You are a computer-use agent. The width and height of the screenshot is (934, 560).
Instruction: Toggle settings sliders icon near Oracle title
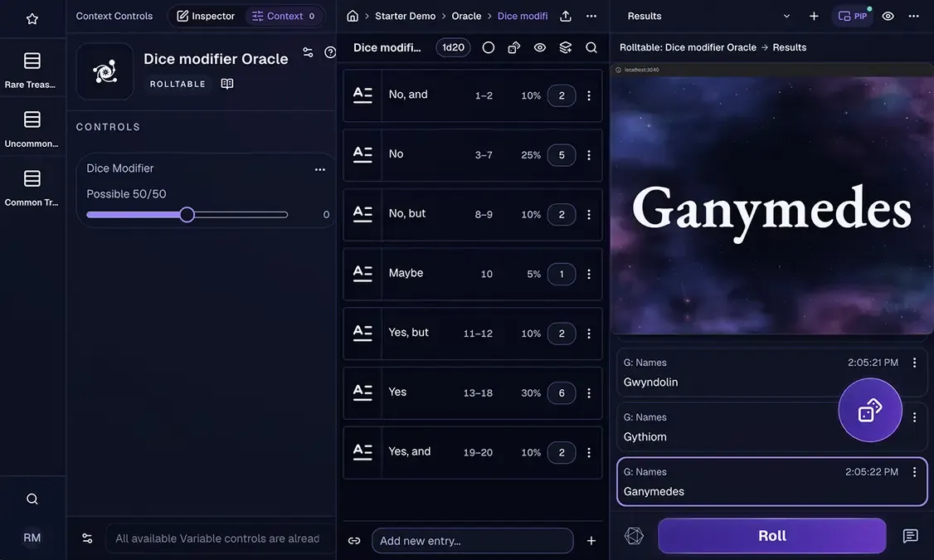[x=308, y=52]
